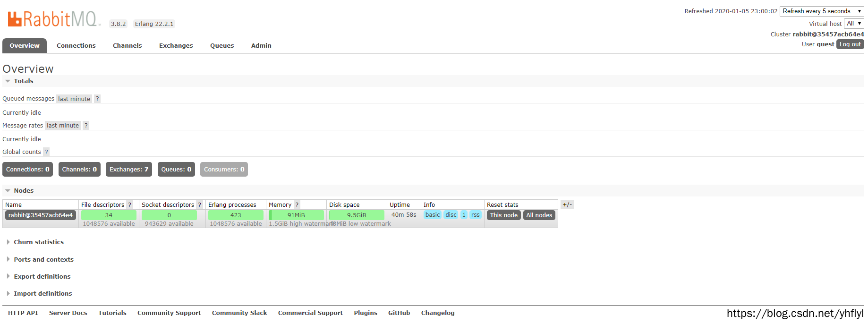Viewport: 868px width, 324px height.
Task: Click the RabbitMQ logo
Action: [x=54, y=19]
